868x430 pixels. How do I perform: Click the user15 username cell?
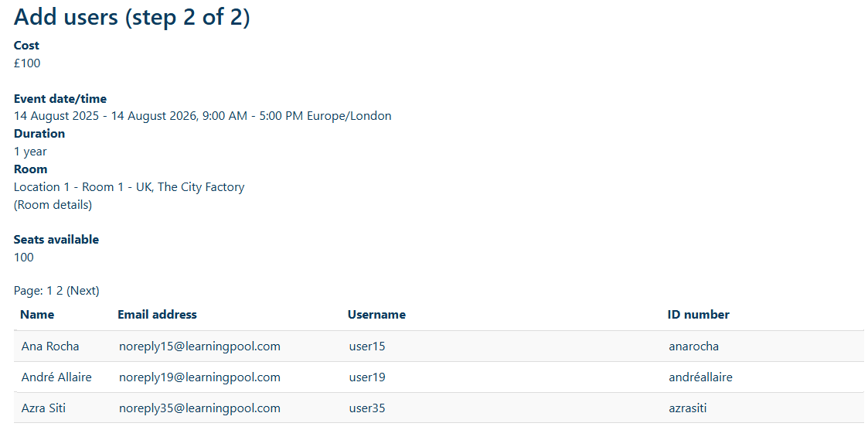click(x=367, y=346)
